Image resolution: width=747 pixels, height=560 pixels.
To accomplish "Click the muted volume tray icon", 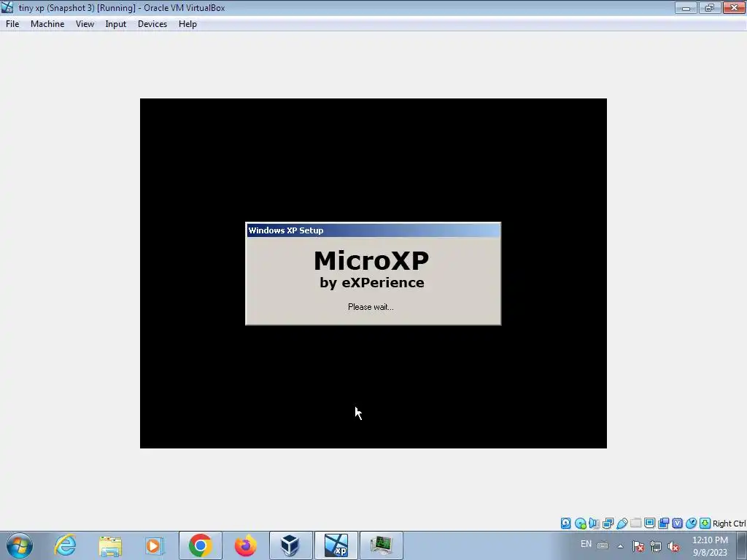I will tap(673, 546).
